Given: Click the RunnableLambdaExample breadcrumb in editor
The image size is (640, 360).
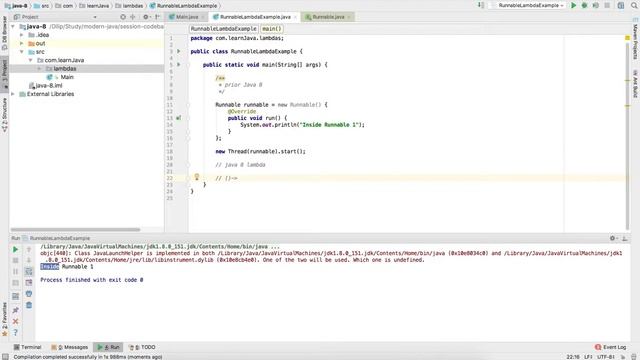Looking at the screenshot, I should tap(223, 29).
